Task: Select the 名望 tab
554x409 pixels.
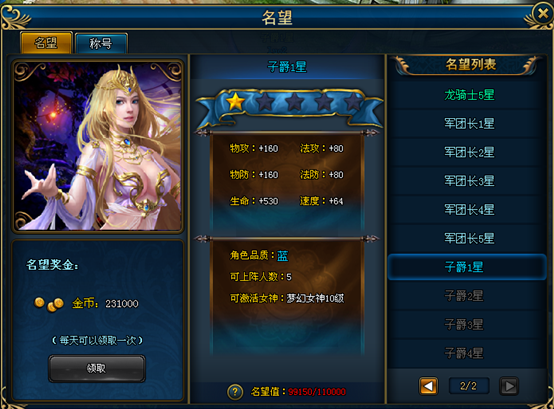Action: pos(46,43)
